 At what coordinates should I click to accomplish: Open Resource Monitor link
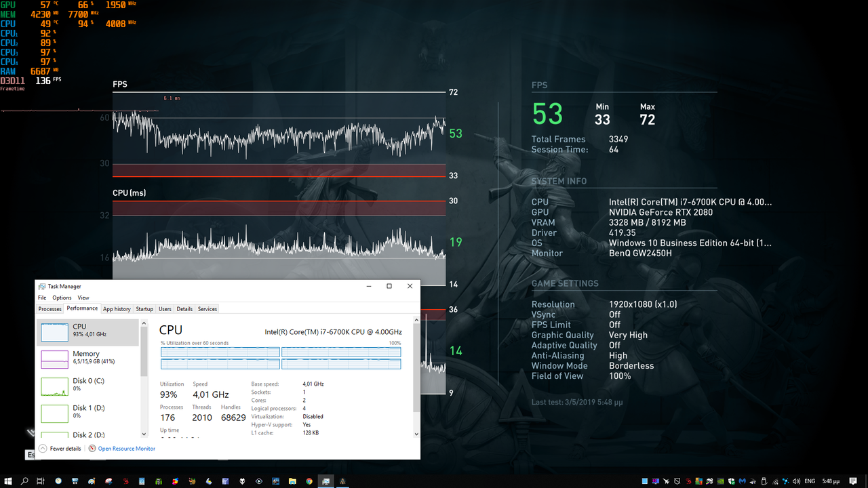click(x=126, y=449)
